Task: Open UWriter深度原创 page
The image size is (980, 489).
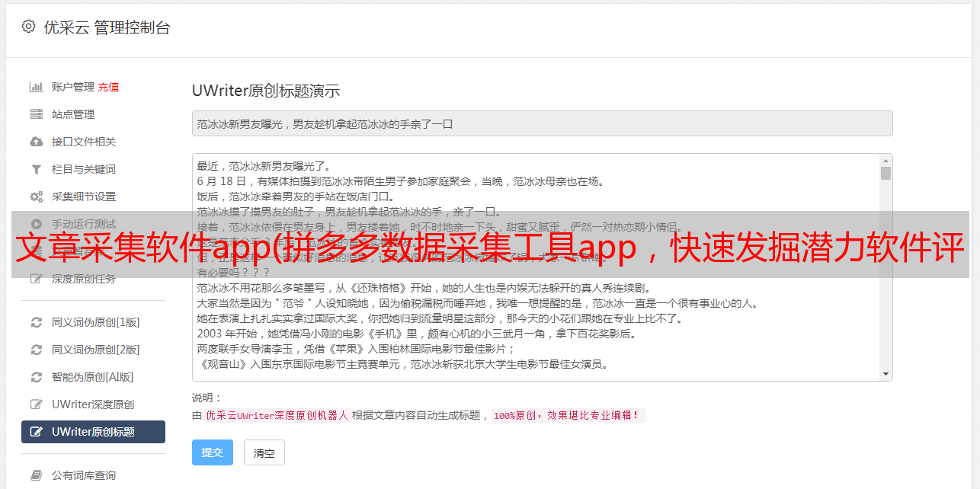Action: [x=93, y=404]
